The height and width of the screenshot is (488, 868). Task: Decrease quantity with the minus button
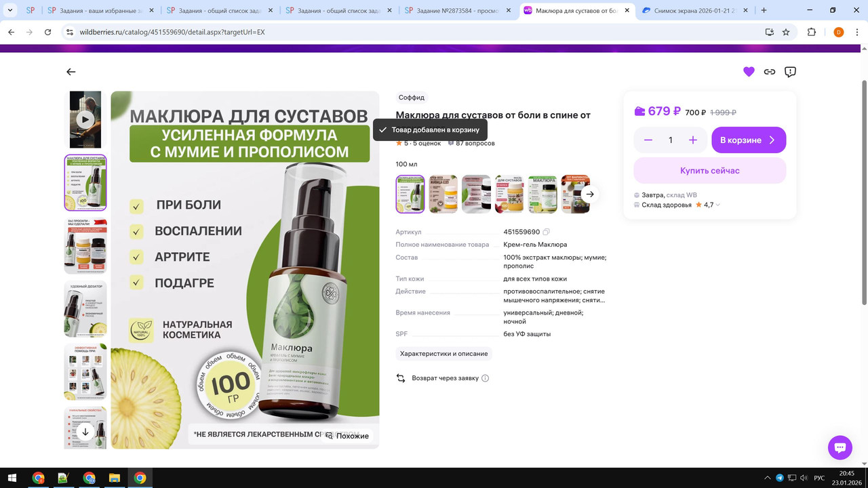pos(648,140)
